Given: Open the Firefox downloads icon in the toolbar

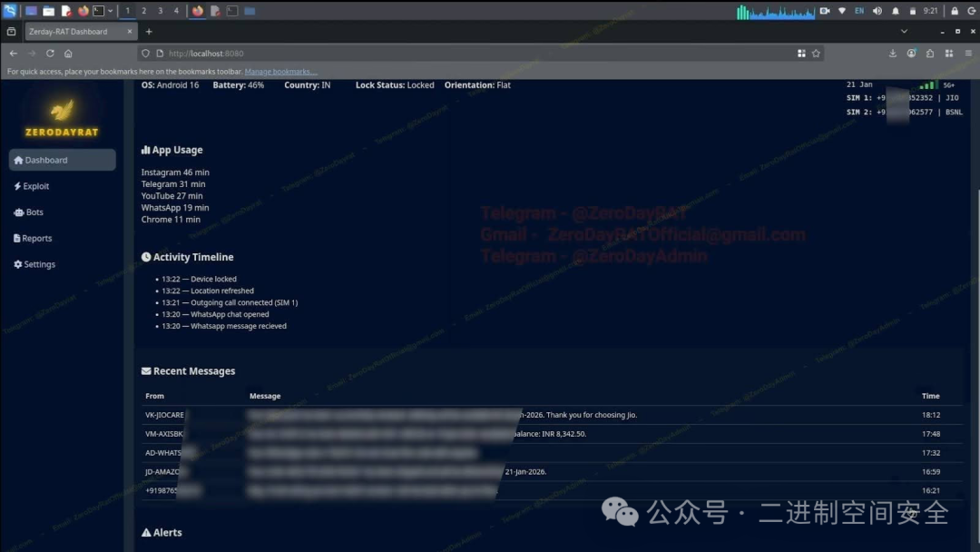Looking at the screenshot, I should pos(893,54).
